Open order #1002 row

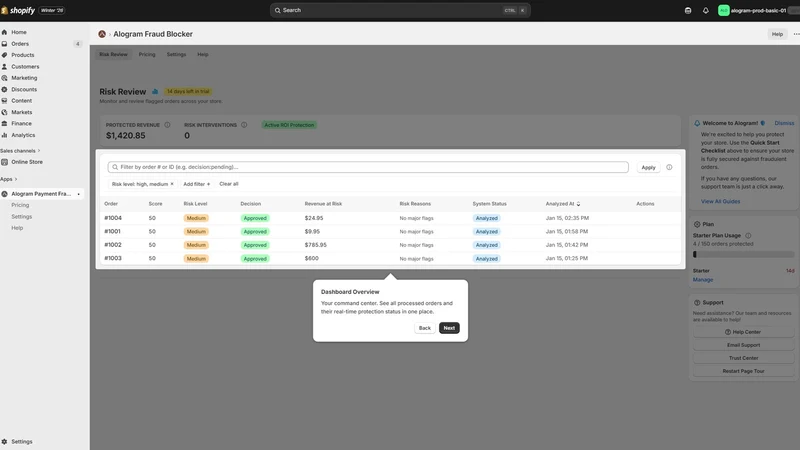(x=391, y=245)
